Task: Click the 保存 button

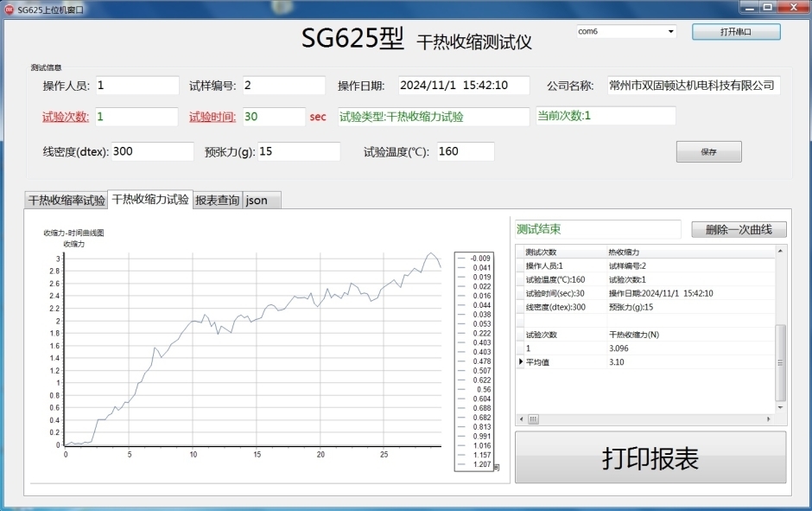Action: [708, 151]
